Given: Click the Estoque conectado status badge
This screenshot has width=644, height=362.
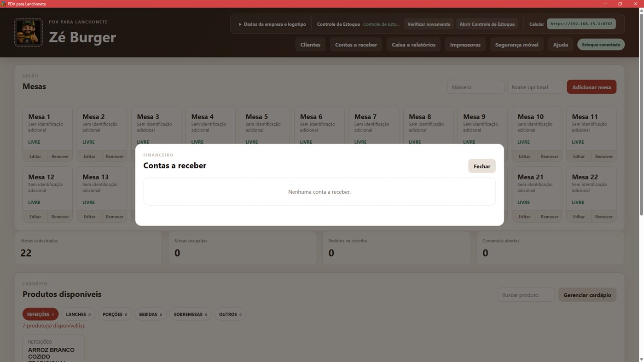Looking at the screenshot, I should pyautogui.click(x=601, y=45).
